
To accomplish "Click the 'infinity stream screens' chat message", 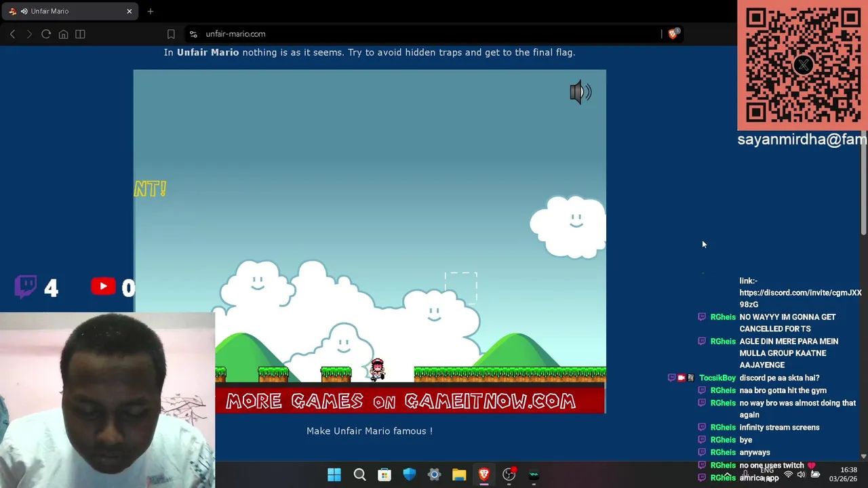I will (x=779, y=428).
